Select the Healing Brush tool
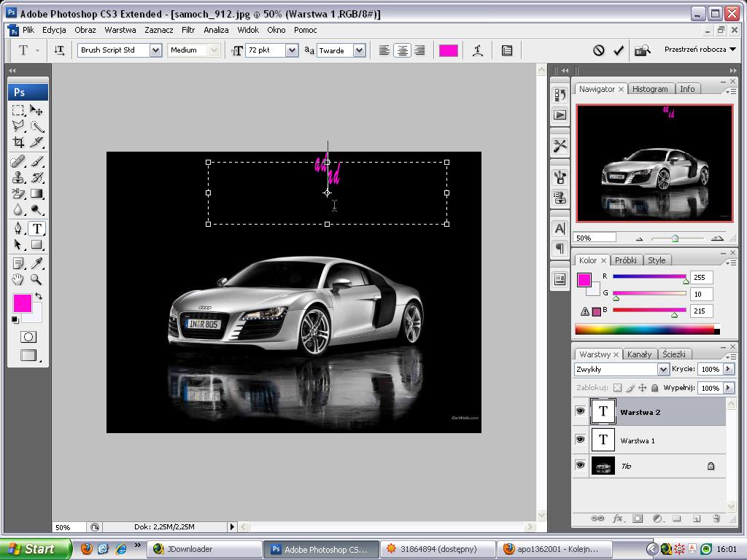 [18, 162]
